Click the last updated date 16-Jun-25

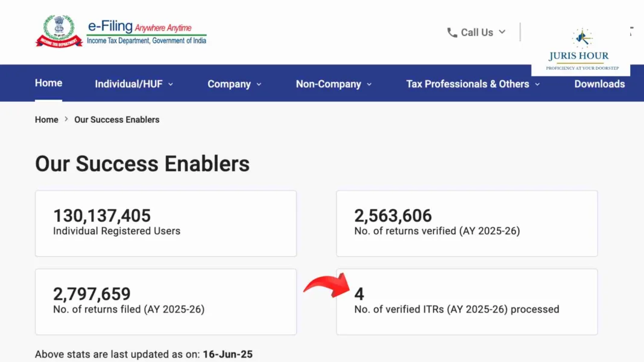tap(228, 354)
